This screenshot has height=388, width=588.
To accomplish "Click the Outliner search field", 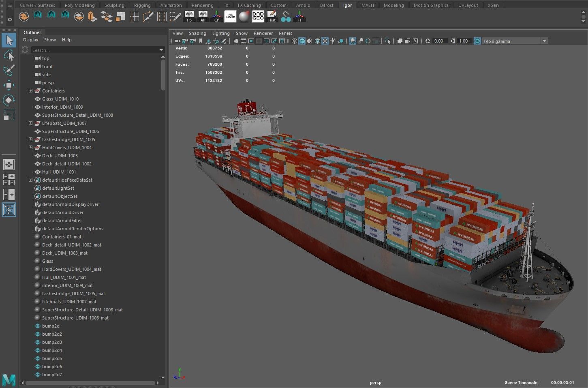I will tap(94, 50).
